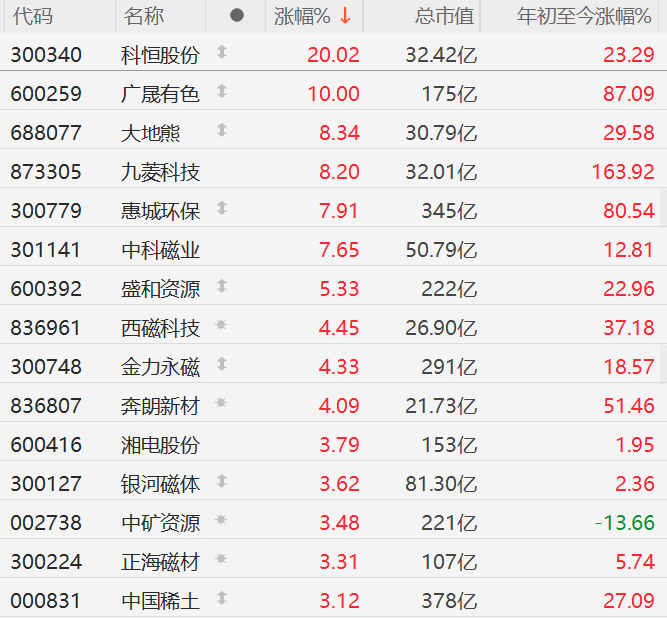Click stock code 688077
Image resolution: width=667 pixels, height=618 pixels.
point(46,133)
